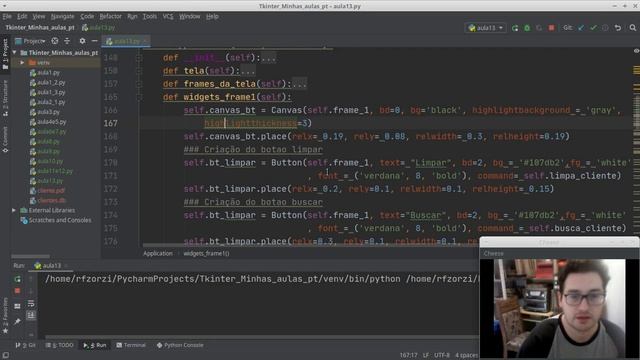Open the Run menu

132,16
